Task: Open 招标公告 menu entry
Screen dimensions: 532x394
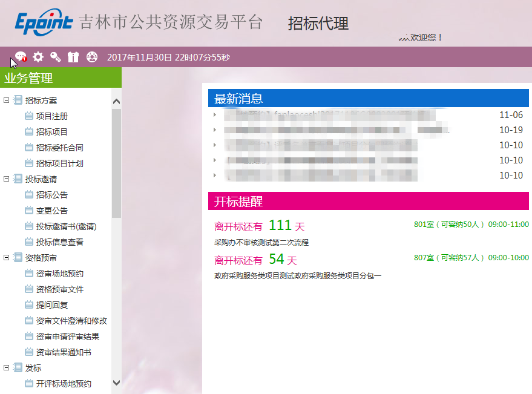Action: click(x=51, y=195)
